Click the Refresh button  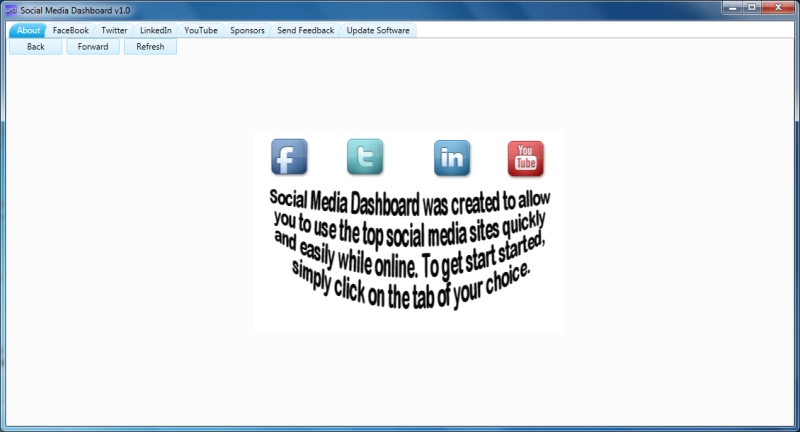coord(150,46)
